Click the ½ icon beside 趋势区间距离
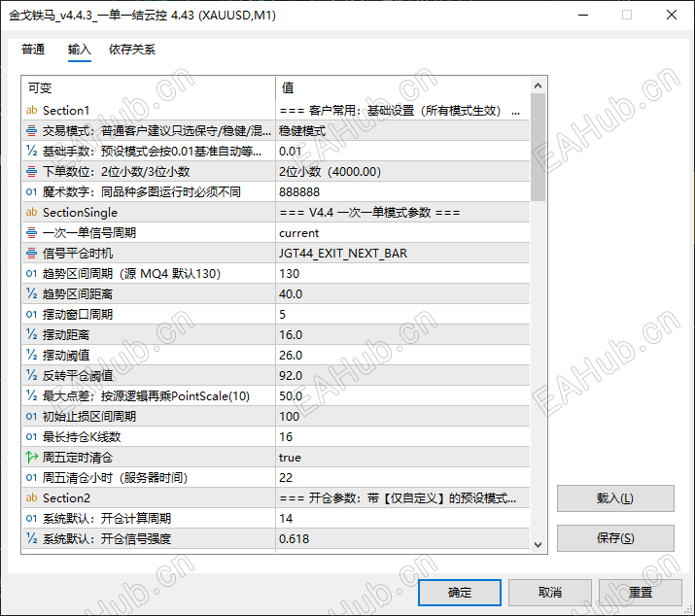695x616 pixels. (31, 293)
